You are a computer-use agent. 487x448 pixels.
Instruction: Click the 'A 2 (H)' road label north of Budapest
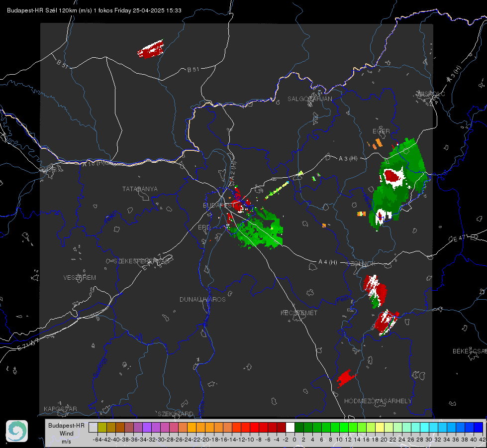pyautogui.click(x=233, y=170)
